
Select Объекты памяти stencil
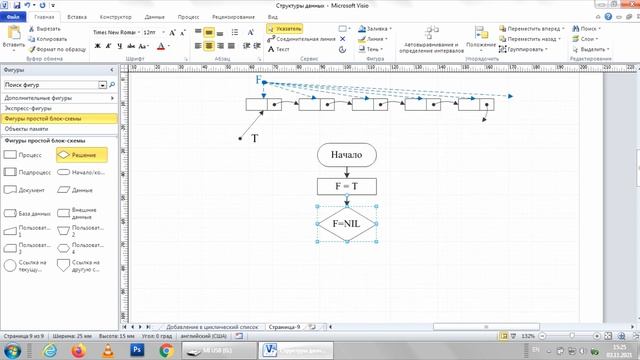coord(59,129)
